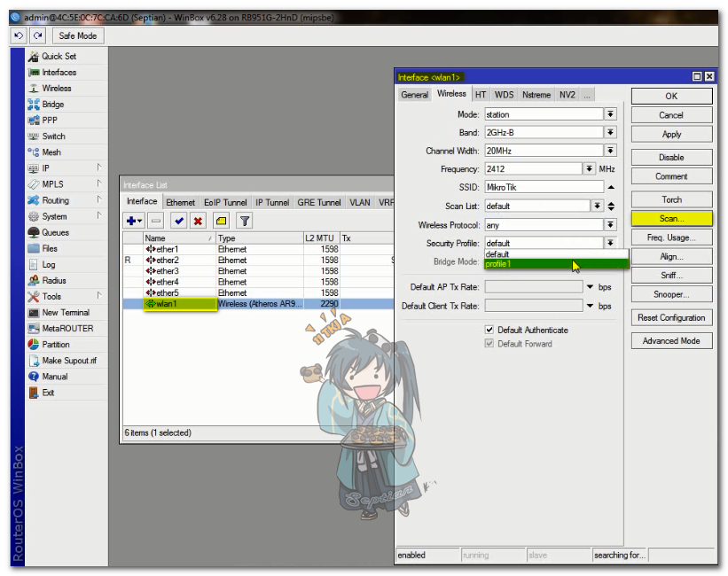The image size is (728, 576).
Task: Click Make Supout.rif in sidebar
Action: point(70,361)
